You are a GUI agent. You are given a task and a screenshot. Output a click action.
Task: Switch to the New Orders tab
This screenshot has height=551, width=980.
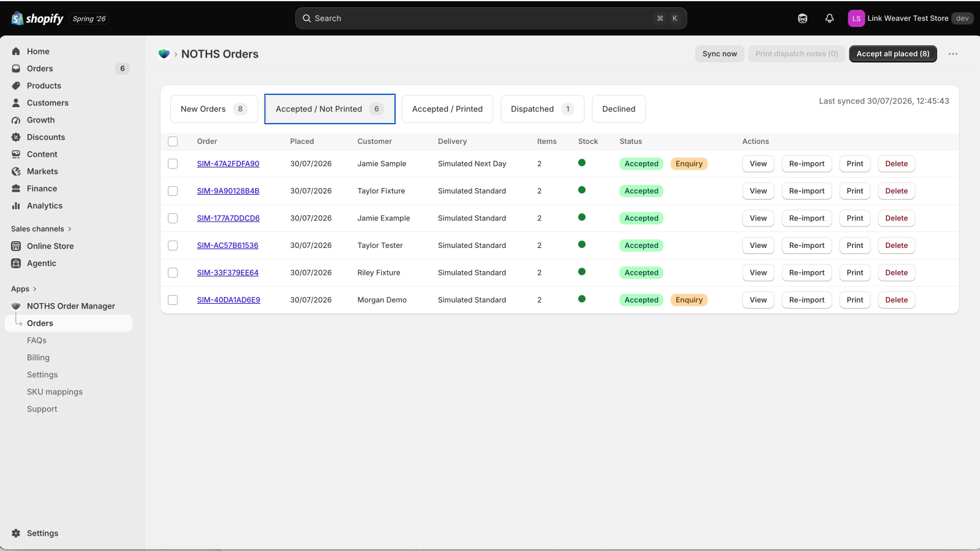(x=214, y=109)
